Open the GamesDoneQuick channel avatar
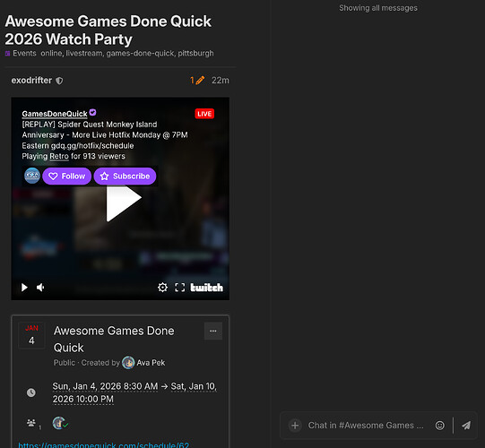The width and height of the screenshot is (485, 448). coord(32,176)
